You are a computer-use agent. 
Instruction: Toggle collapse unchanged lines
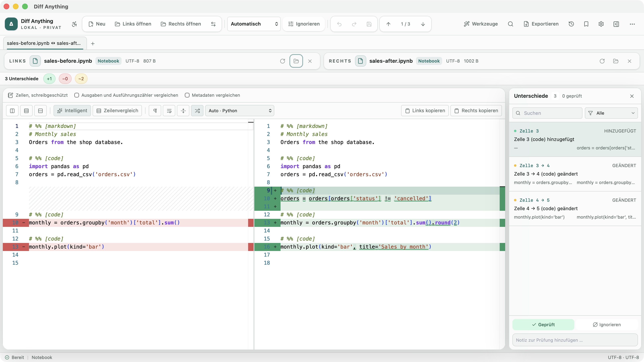183,111
